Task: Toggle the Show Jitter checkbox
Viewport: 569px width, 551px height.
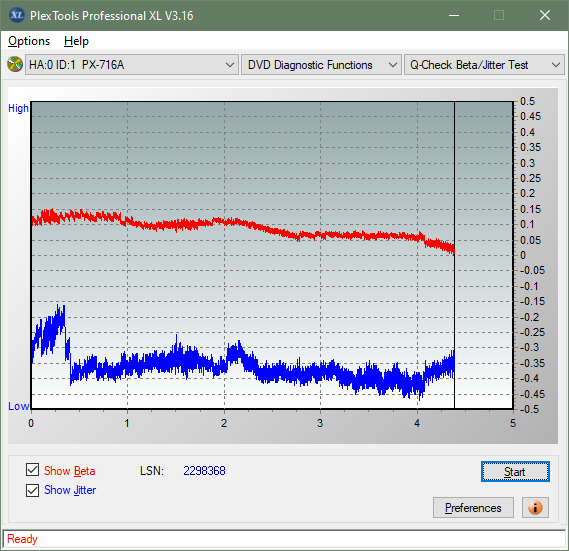Action: point(32,490)
